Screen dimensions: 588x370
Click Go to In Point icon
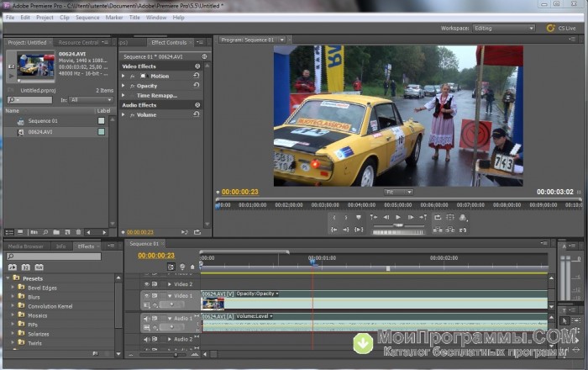[334, 230]
